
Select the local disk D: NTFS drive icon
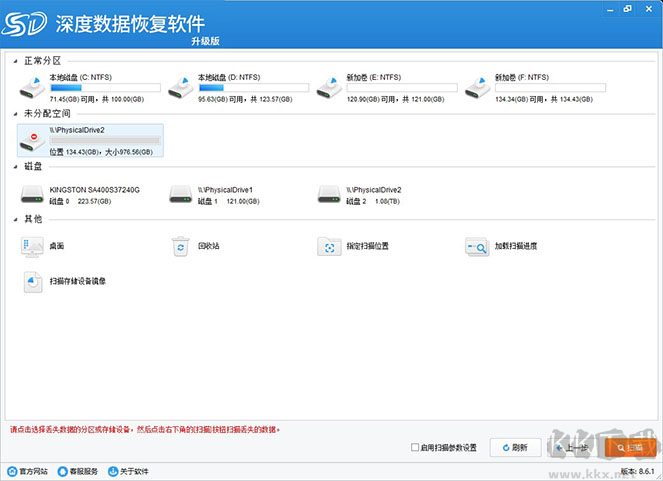[181, 88]
